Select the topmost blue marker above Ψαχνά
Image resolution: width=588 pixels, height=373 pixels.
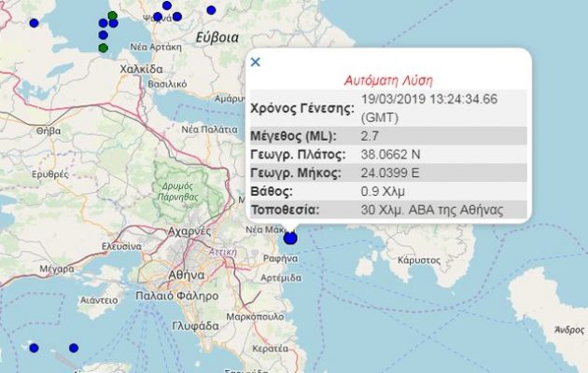(x=167, y=6)
